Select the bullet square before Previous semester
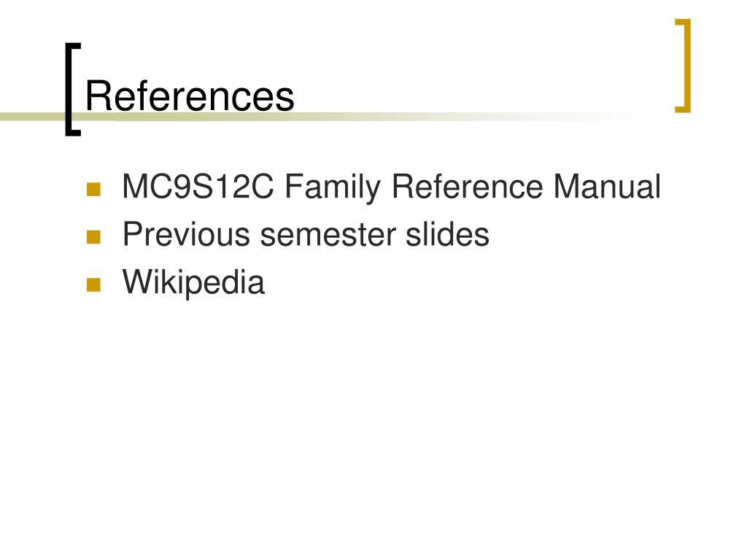Image resolution: width=747 pixels, height=560 pixels. [93, 237]
